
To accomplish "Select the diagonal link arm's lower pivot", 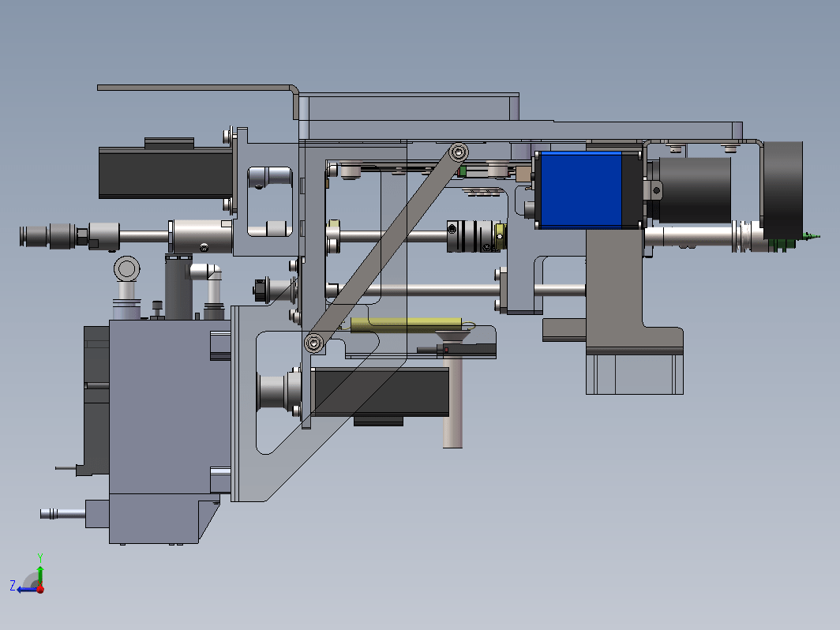I will [x=314, y=343].
